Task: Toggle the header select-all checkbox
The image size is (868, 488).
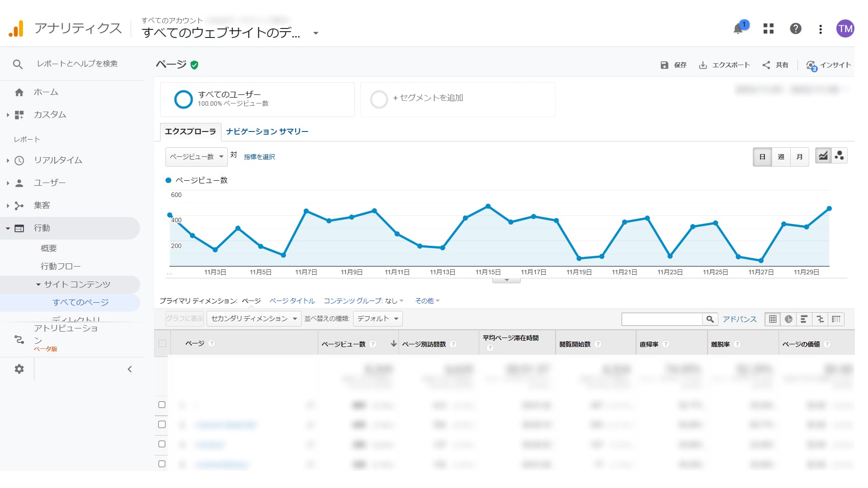Action: [163, 344]
